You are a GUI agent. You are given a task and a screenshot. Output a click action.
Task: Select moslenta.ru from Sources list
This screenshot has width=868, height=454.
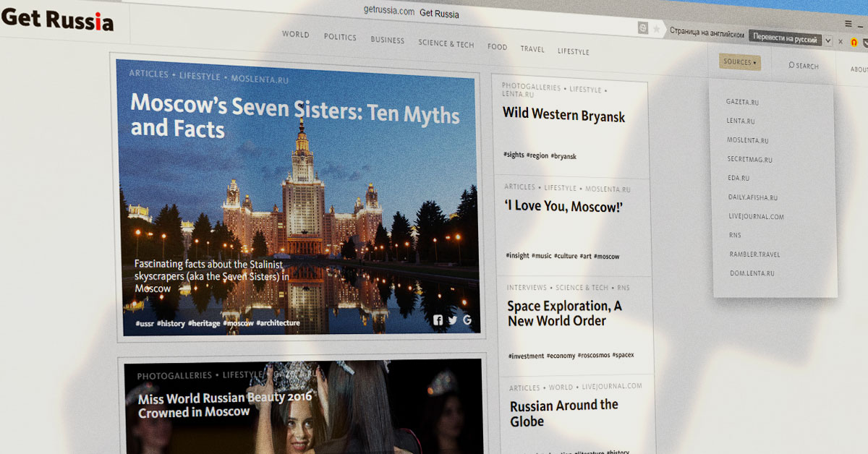748,140
